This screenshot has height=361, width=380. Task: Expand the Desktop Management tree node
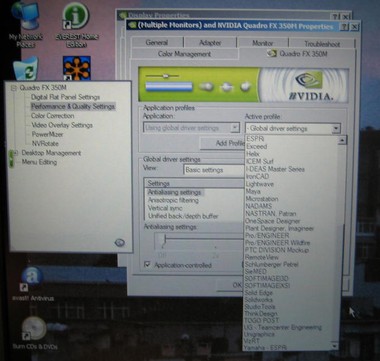pos(14,153)
